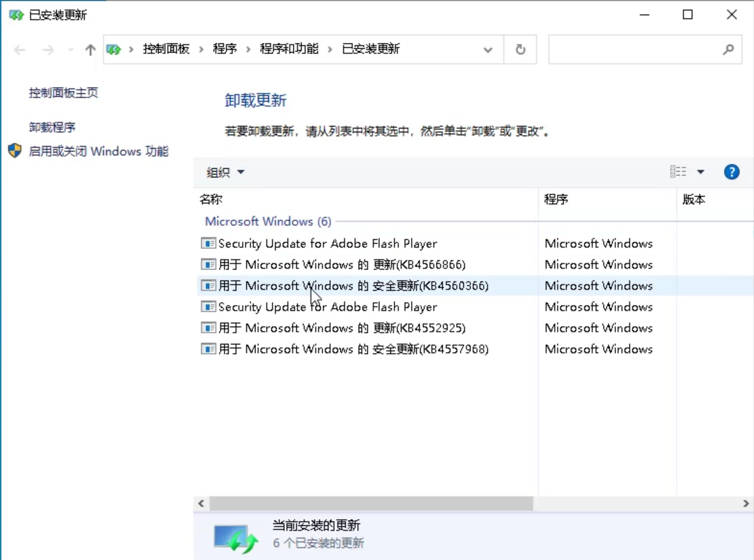Select 程序和功能 in the breadcrumb
The width and height of the screenshot is (754, 560).
tap(289, 49)
